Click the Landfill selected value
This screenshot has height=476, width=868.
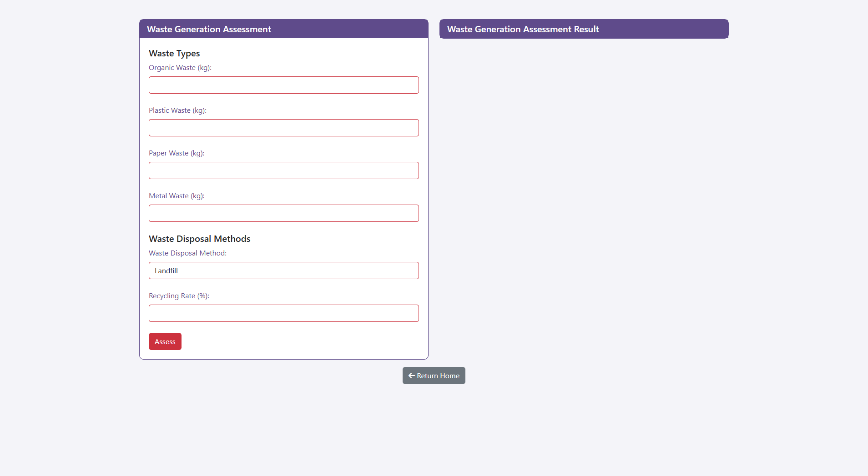(167, 271)
